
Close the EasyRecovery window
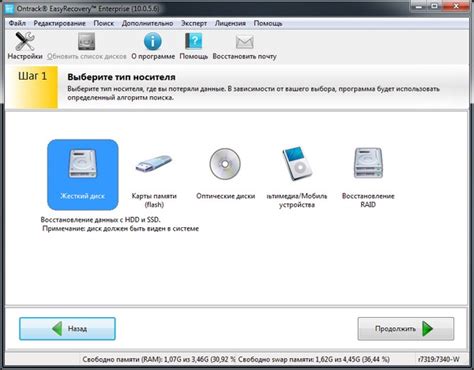456,6
